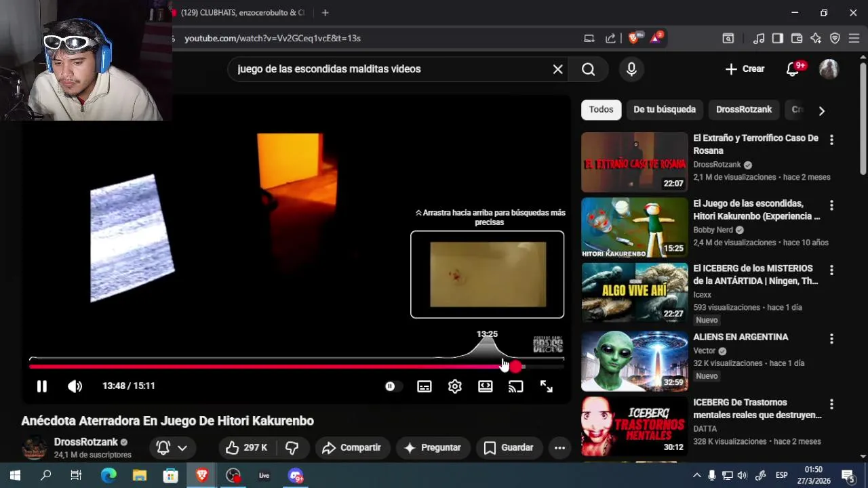Open the Brave playlist music icon
Screen dimensions: 868x488
[x=759, y=39]
